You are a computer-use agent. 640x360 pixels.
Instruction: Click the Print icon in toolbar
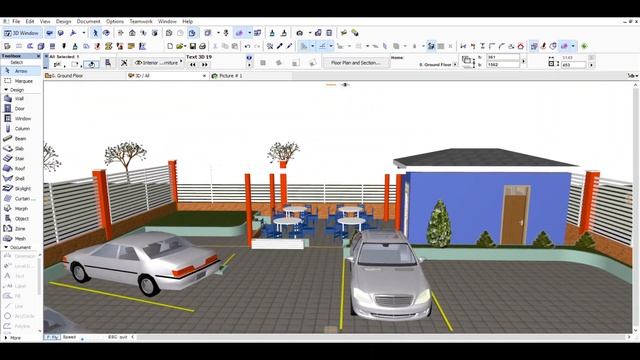[202, 46]
